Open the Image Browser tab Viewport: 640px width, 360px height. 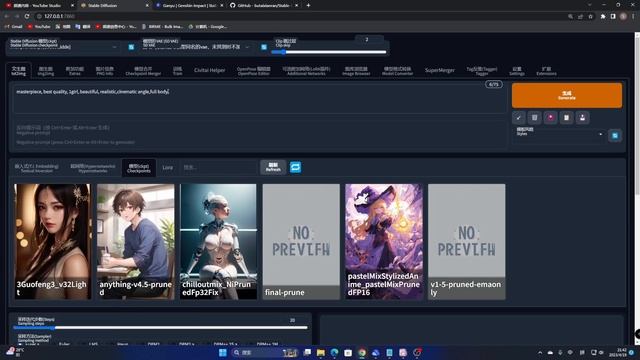[x=356, y=71]
